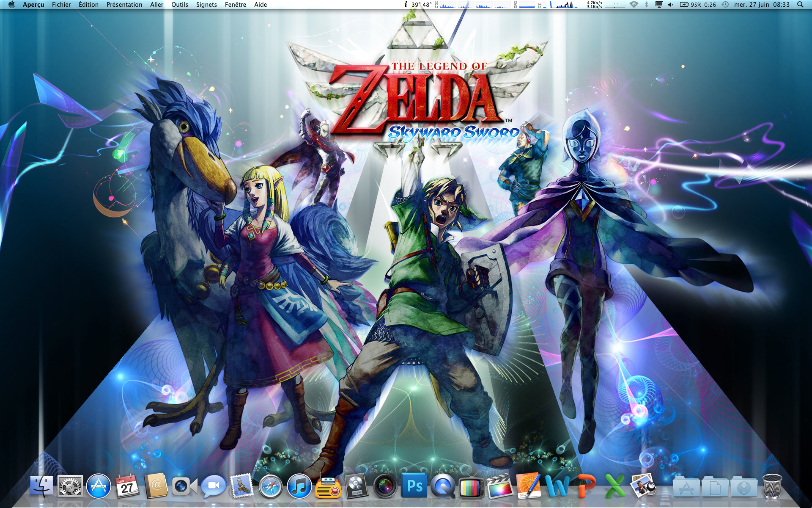Image resolution: width=812 pixels, height=508 pixels.
Task: Launch Microsoft PowerPoint icon in Dock
Action: [x=586, y=486]
